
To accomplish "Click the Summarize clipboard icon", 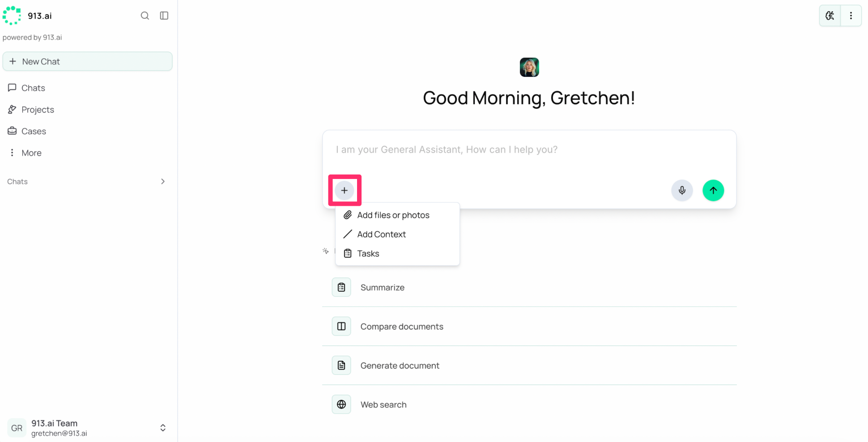I will [x=341, y=287].
